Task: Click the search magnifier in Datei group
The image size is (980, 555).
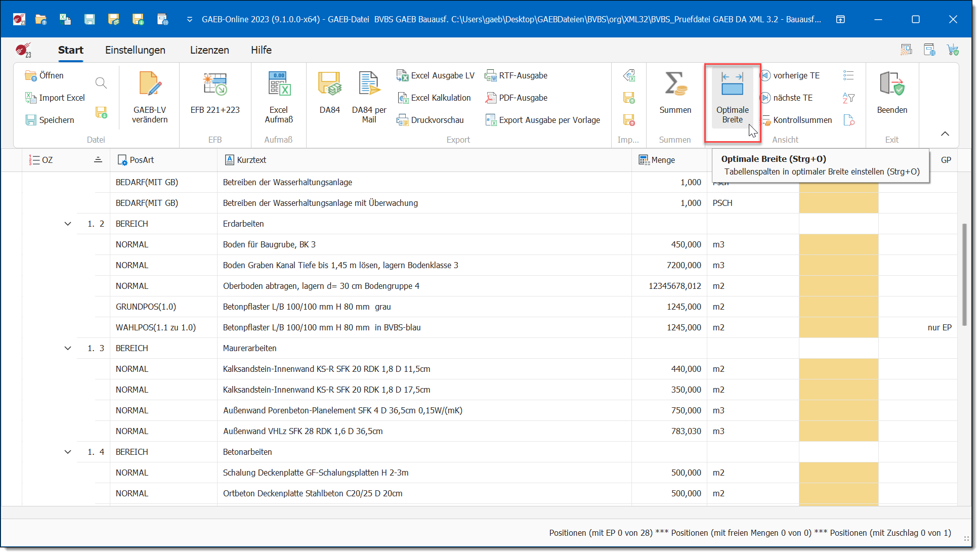Action: [101, 83]
